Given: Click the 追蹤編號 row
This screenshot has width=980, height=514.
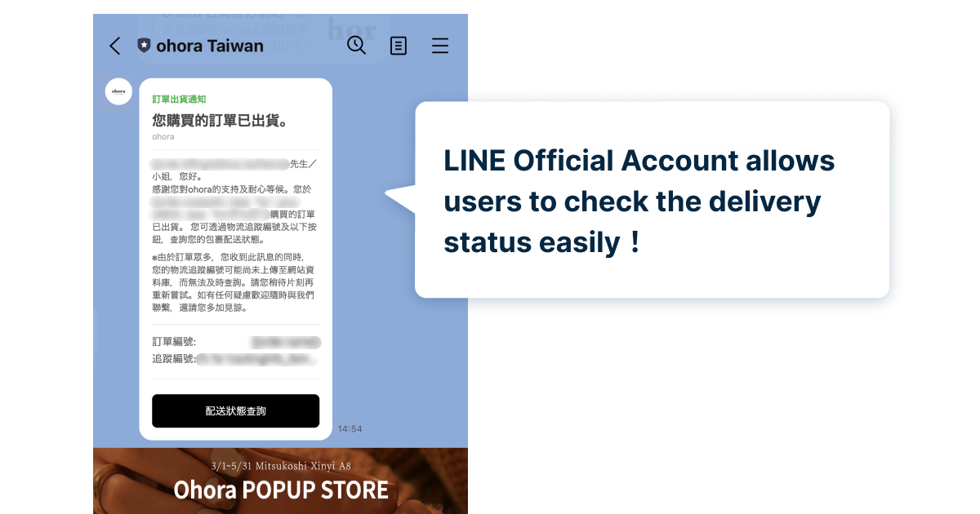Looking at the screenshot, I should point(236,358).
